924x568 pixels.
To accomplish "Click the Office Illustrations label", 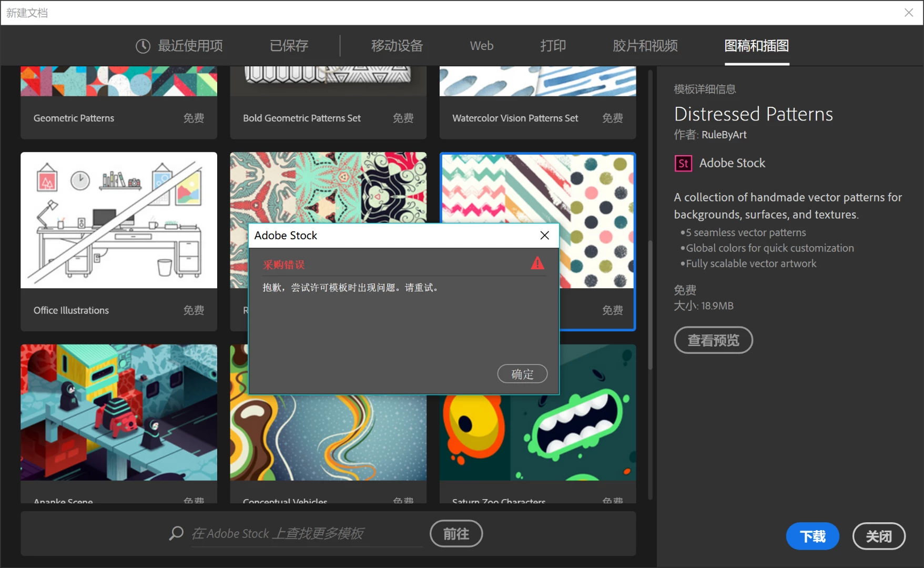I will 71,310.
